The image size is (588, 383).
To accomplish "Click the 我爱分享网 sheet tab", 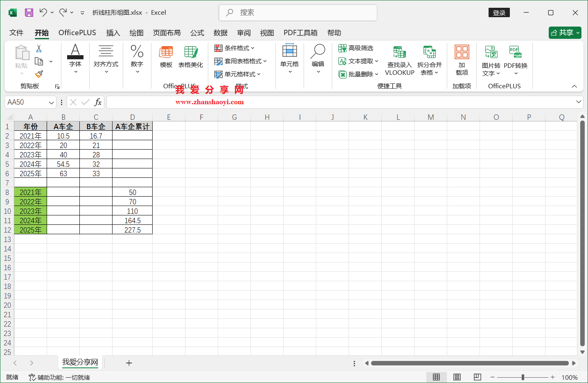I will 80,362.
